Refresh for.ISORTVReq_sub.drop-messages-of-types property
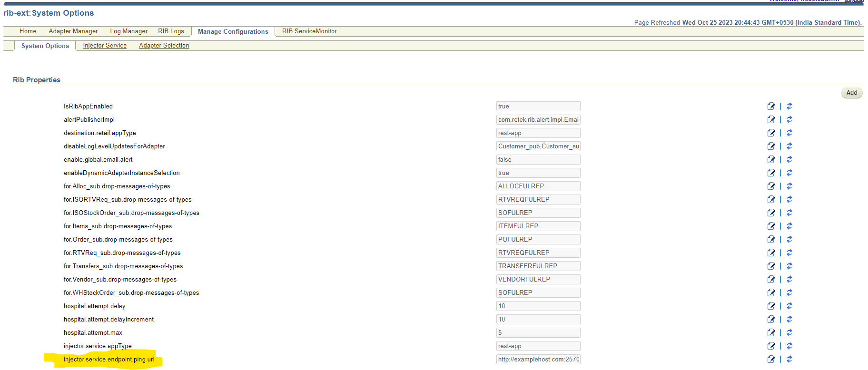 click(789, 199)
